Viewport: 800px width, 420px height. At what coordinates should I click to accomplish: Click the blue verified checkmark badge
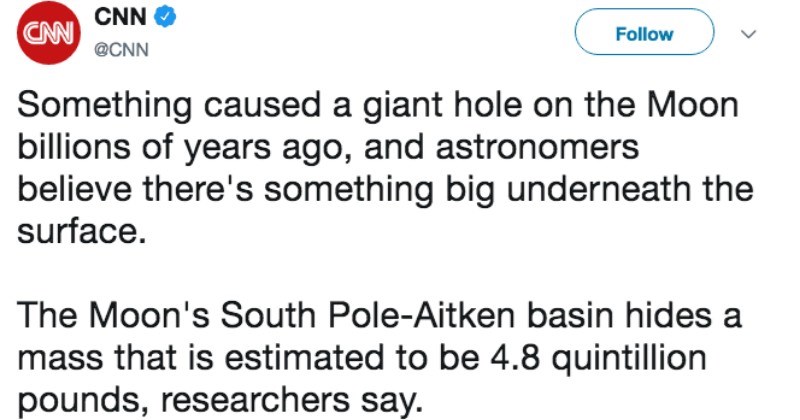pos(165,17)
